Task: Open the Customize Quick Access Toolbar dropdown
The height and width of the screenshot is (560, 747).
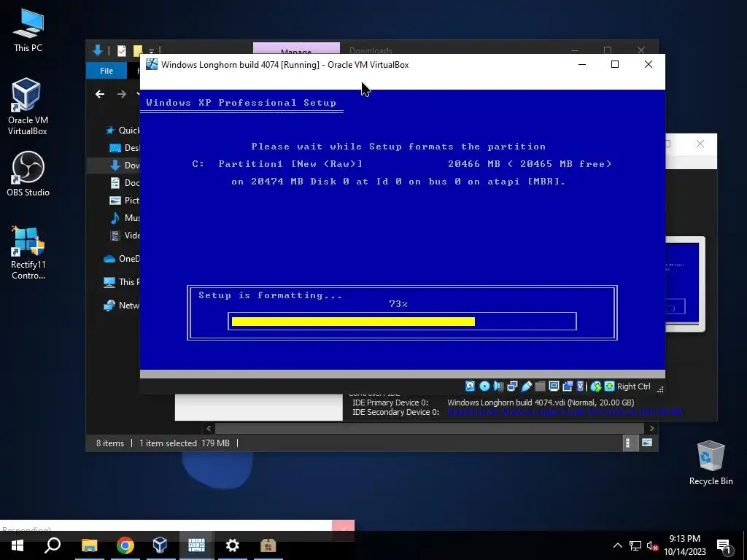Action: [151, 51]
